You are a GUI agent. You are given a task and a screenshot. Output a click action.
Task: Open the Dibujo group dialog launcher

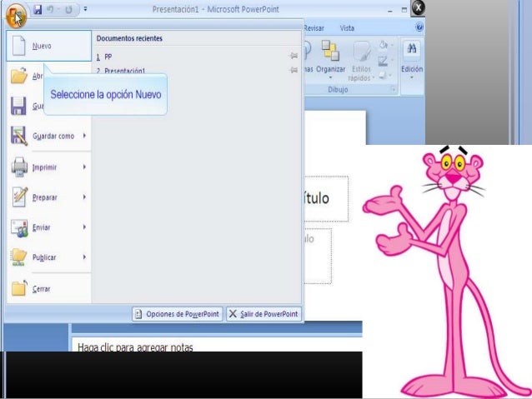394,89
